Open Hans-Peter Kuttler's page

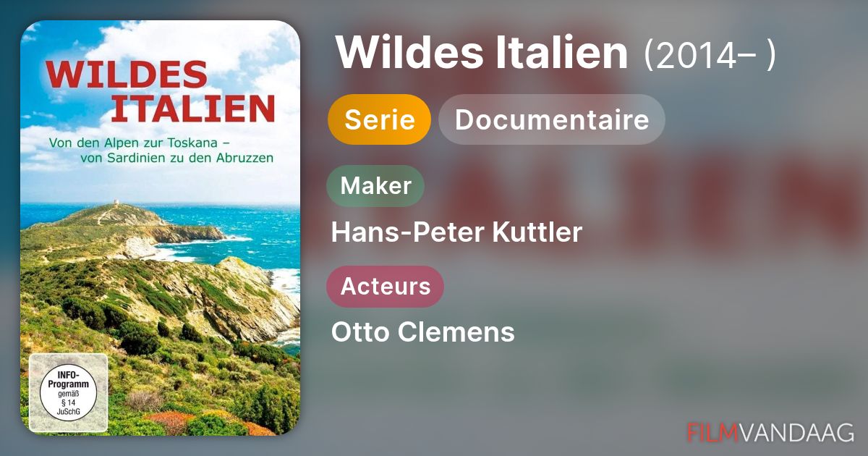[456, 232]
